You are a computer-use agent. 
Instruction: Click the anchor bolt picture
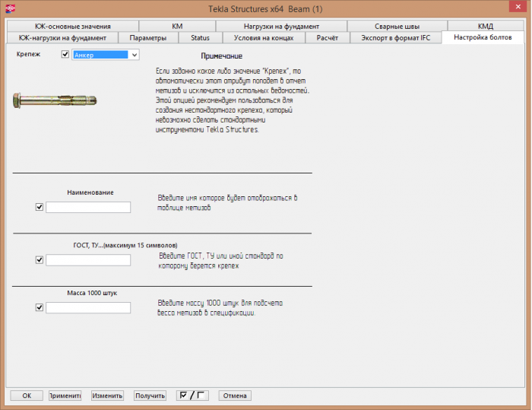tap(55, 100)
